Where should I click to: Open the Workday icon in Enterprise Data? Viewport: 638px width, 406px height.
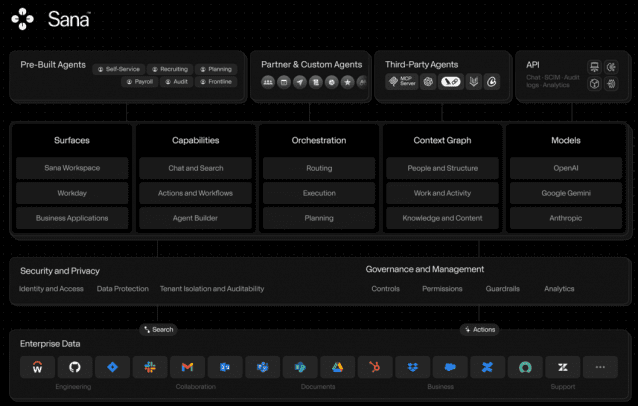pyautogui.click(x=37, y=367)
